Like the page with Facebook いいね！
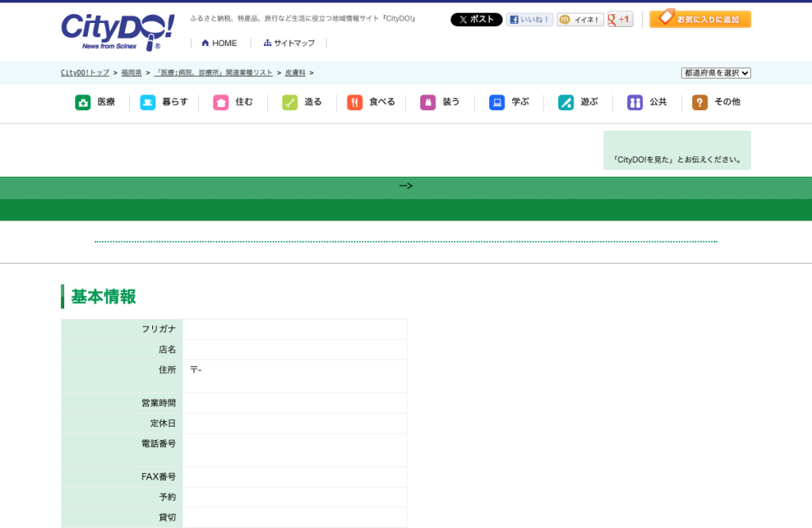 pos(529,20)
